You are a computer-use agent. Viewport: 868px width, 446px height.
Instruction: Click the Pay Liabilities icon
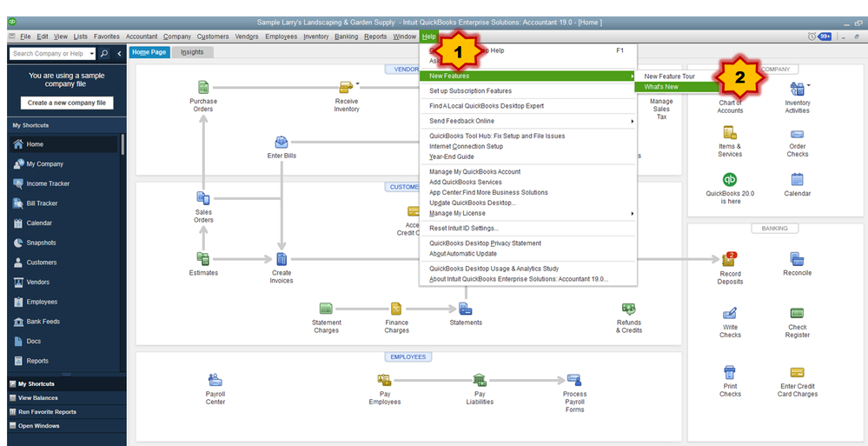[x=480, y=380]
